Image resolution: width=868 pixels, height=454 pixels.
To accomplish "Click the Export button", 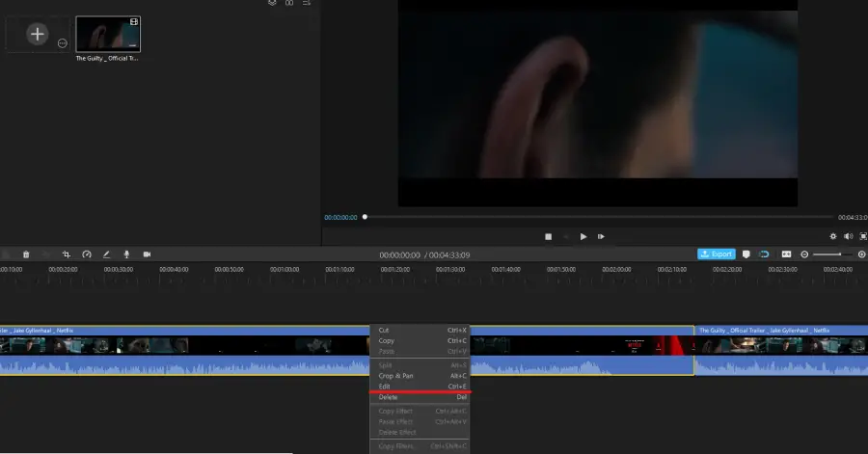I will [x=717, y=254].
